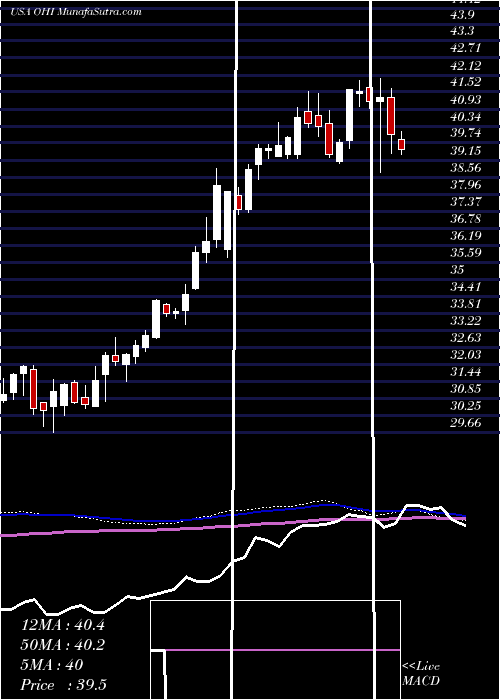Click the 36.19 price axis label
This screenshot has width=500, height=700.
pos(467,236)
